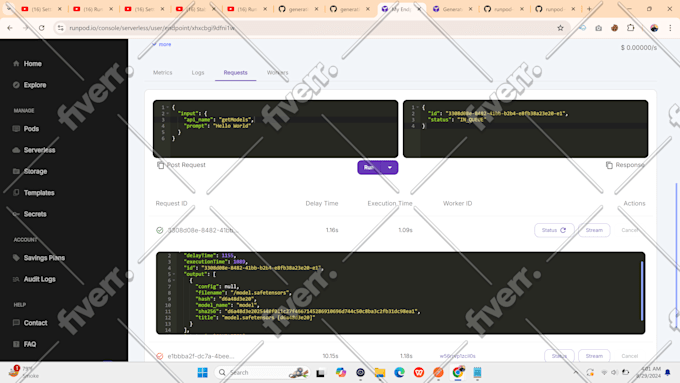Go back in browser history
The height and width of the screenshot is (383, 680).
pos(10,28)
